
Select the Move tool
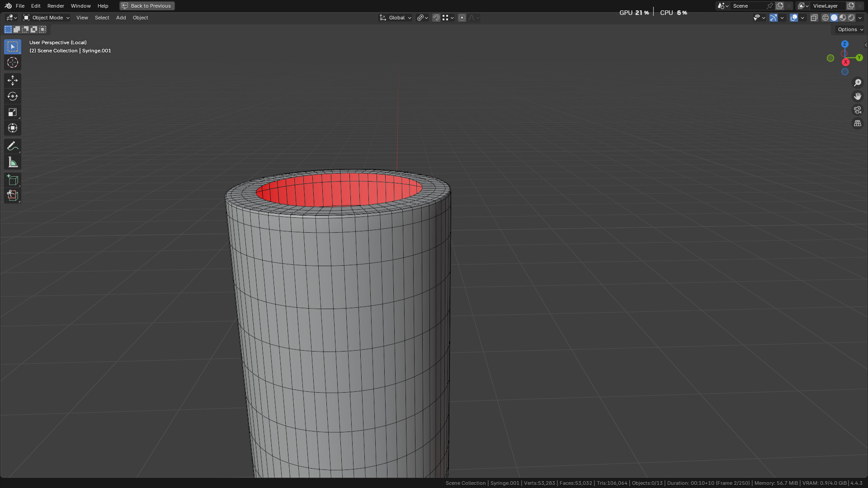pyautogui.click(x=13, y=80)
